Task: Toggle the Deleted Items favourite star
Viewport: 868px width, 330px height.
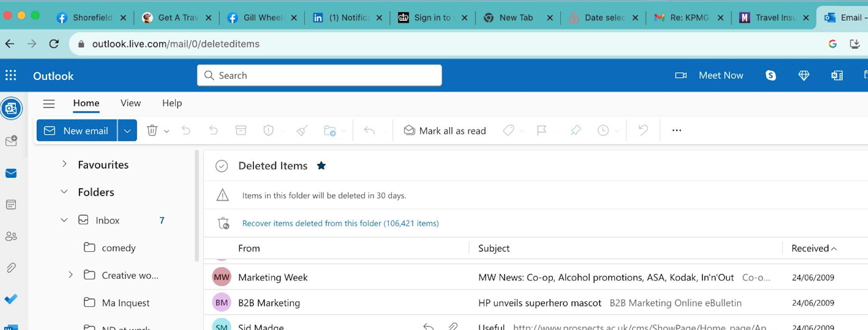Action: pos(321,166)
